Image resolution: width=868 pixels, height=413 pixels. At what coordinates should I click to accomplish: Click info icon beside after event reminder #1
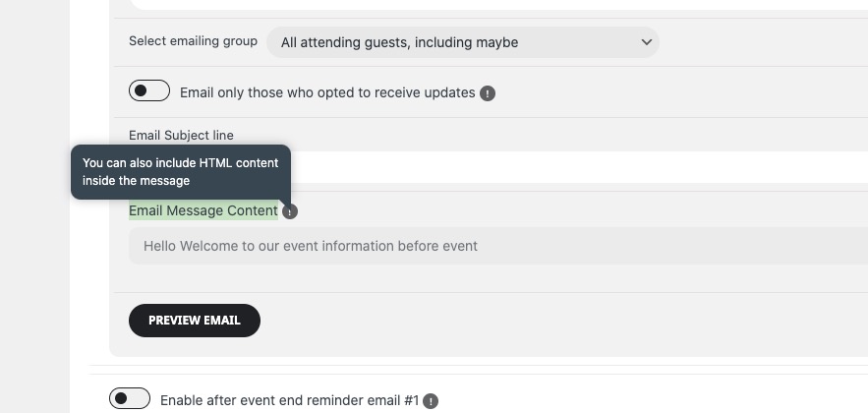431,401
